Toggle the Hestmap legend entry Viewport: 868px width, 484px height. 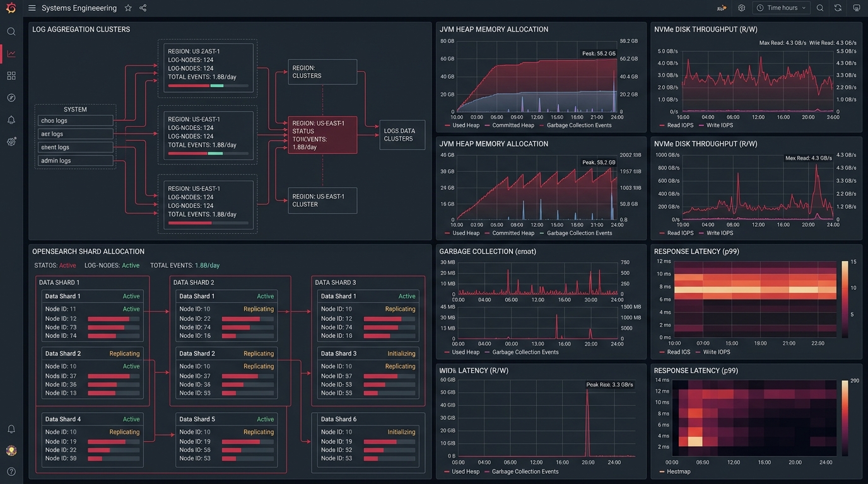(x=674, y=471)
